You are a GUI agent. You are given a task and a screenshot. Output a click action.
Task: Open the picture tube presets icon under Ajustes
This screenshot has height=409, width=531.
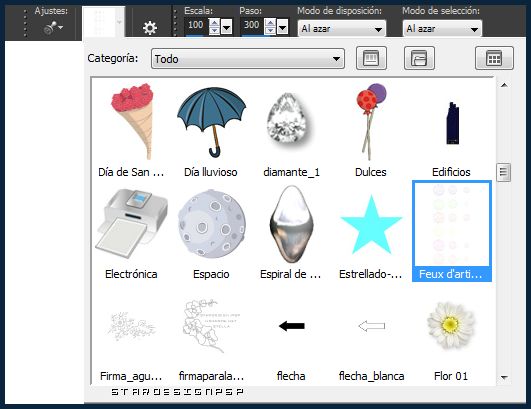click(x=53, y=28)
